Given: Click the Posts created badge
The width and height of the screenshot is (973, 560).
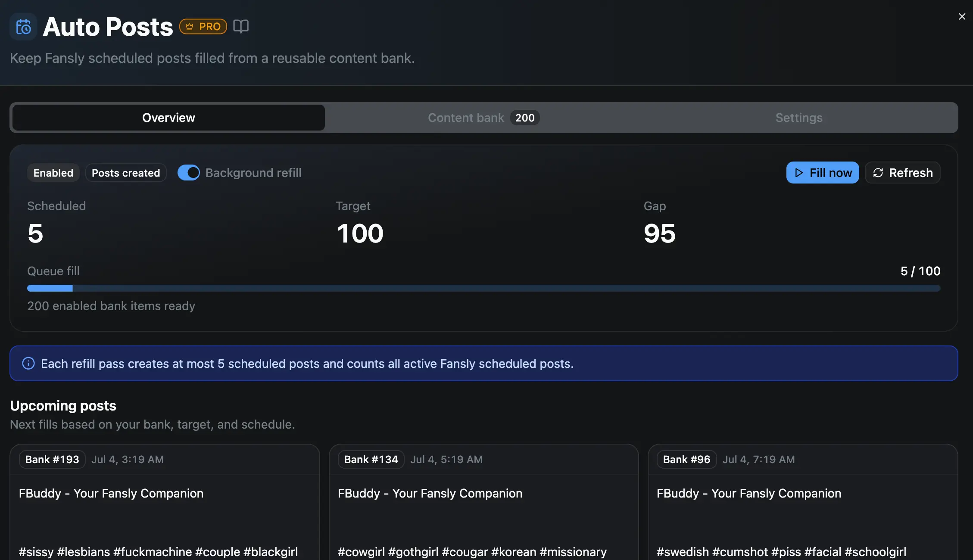Looking at the screenshot, I should (x=126, y=173).
